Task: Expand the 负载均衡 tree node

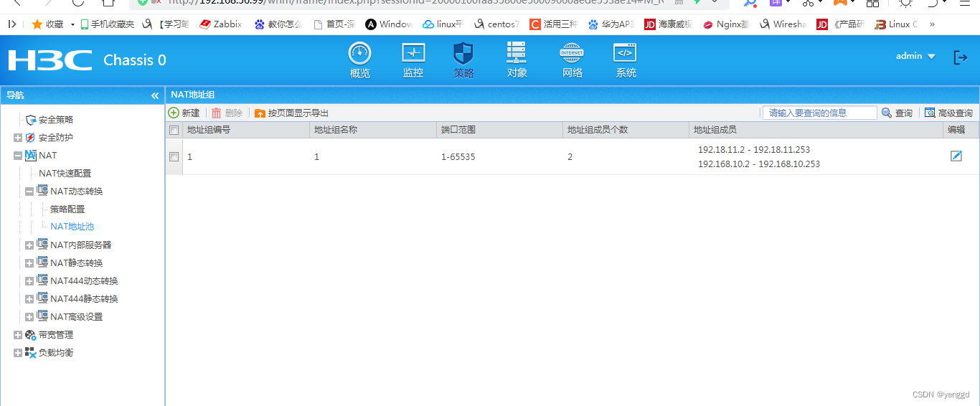Action: tap(18, 353)
